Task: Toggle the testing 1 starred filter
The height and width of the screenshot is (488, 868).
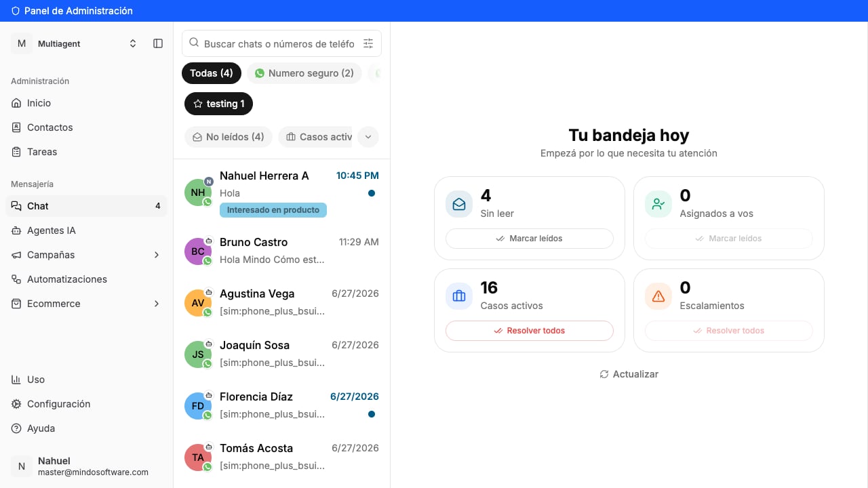Action: (218, 104)
